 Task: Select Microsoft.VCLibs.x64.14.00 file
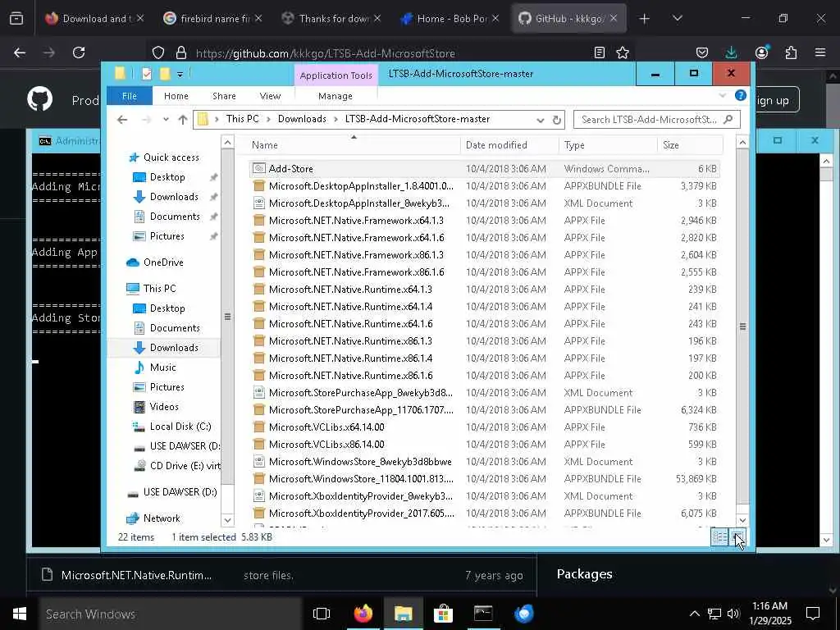tap(484, 427)
